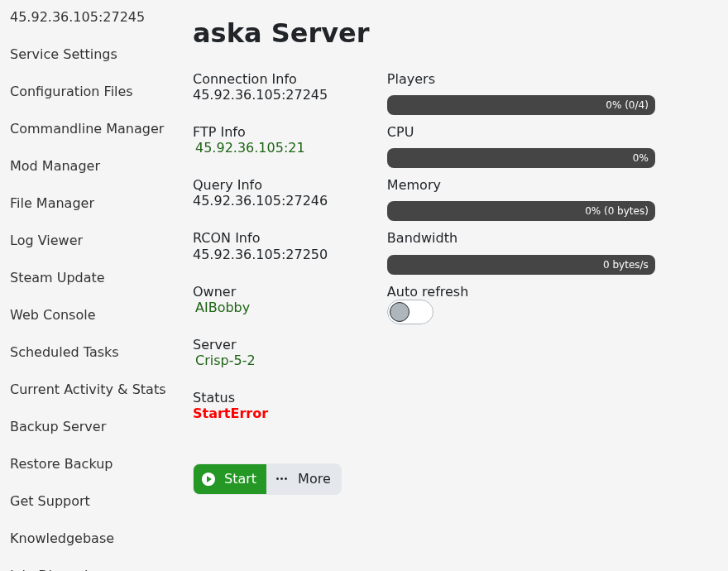
Task: Click the More button ellipsis icon
Action: point(281,479)
